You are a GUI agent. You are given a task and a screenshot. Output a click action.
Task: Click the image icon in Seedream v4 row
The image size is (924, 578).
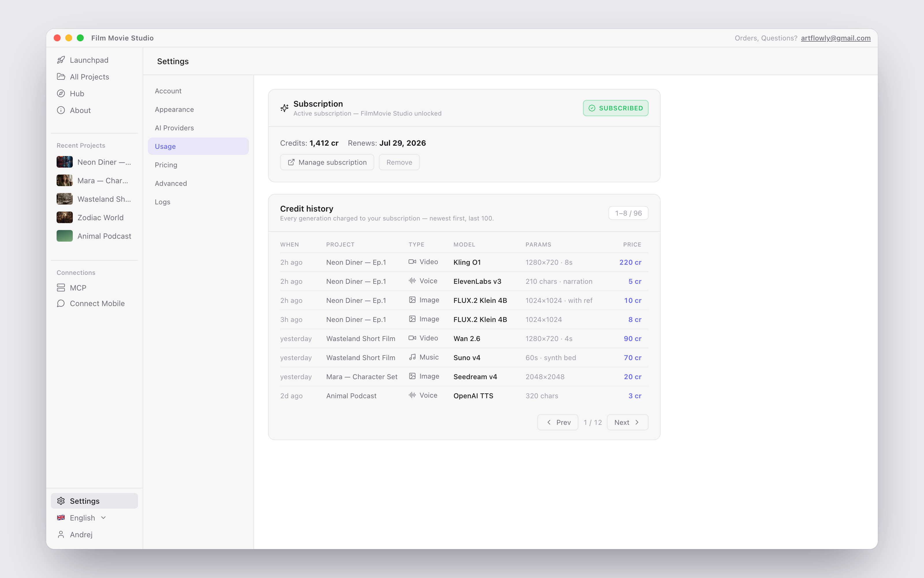(412, 377)
